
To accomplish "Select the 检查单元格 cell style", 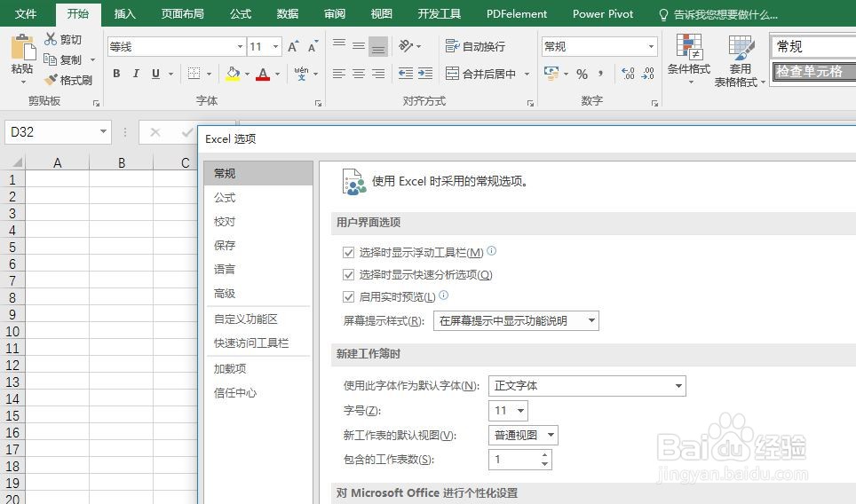I will click(x=814, y=72).
